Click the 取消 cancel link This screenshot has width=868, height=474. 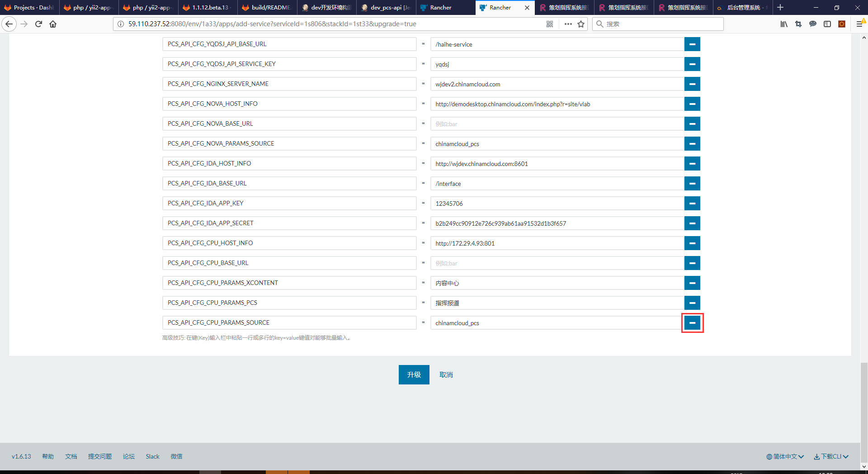tap(446, 375)
